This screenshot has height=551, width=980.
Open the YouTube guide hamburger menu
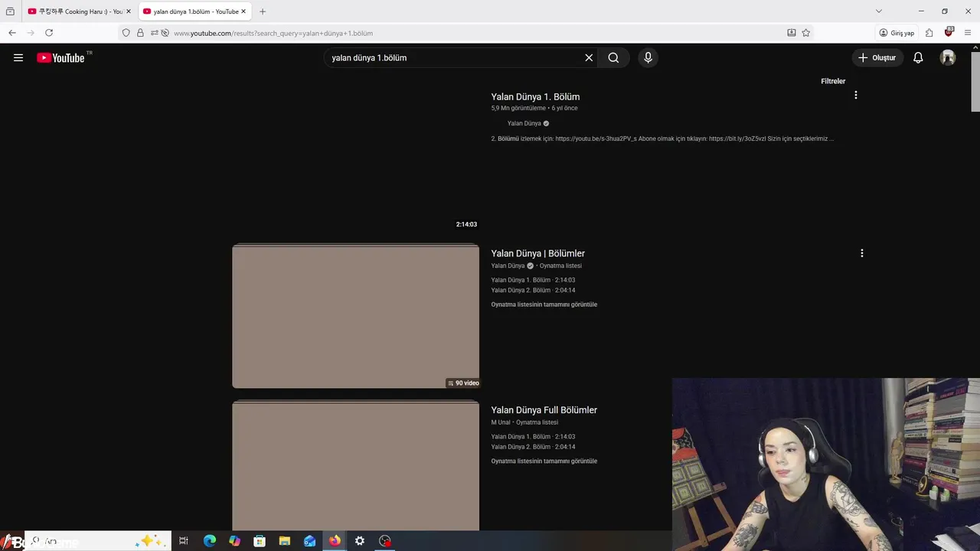(x=18, y=57)
